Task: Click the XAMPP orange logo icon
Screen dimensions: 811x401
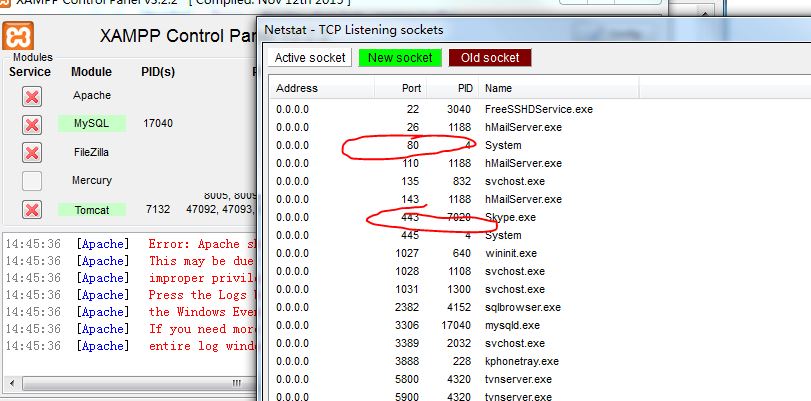Action: click(18, 36)
